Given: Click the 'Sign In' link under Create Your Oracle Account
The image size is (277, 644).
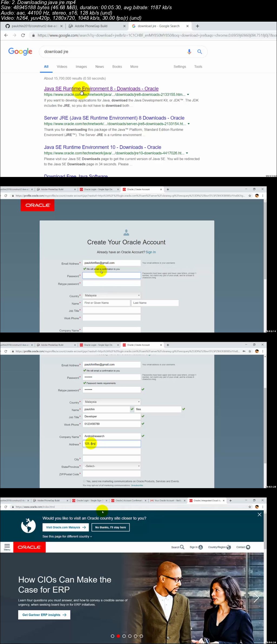Looking at the screenshot, I should [151, 252].
